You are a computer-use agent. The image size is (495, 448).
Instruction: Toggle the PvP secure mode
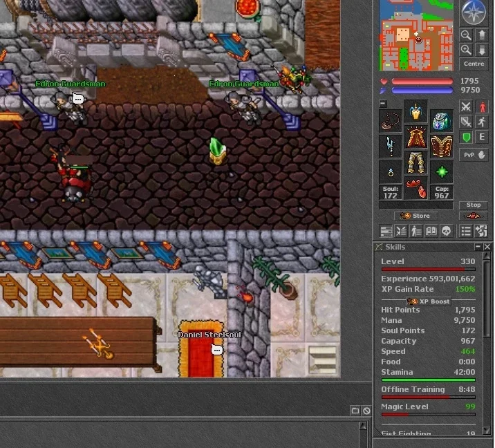pyautogui.click(x=474, y=155)
